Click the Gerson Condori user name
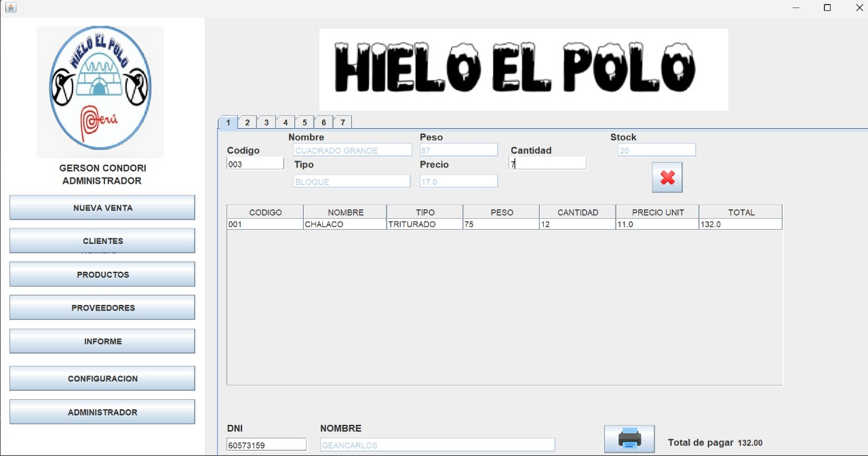 (x=102, y=168)
